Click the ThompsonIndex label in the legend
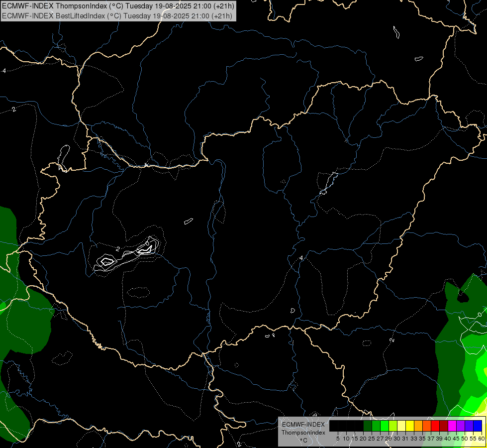 303,433
